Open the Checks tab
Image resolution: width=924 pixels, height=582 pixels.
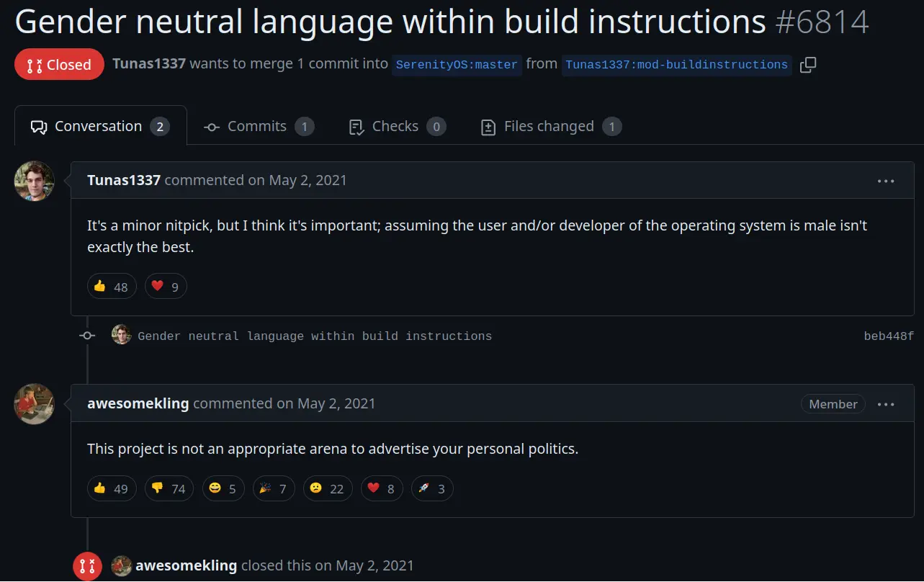point(396,127)
